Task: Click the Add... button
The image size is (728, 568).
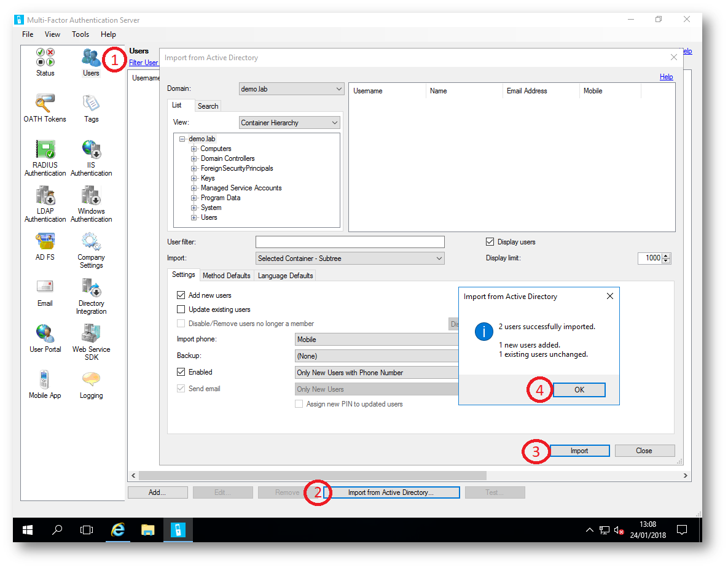Action: pyautogui.click(x=157, y=492)
